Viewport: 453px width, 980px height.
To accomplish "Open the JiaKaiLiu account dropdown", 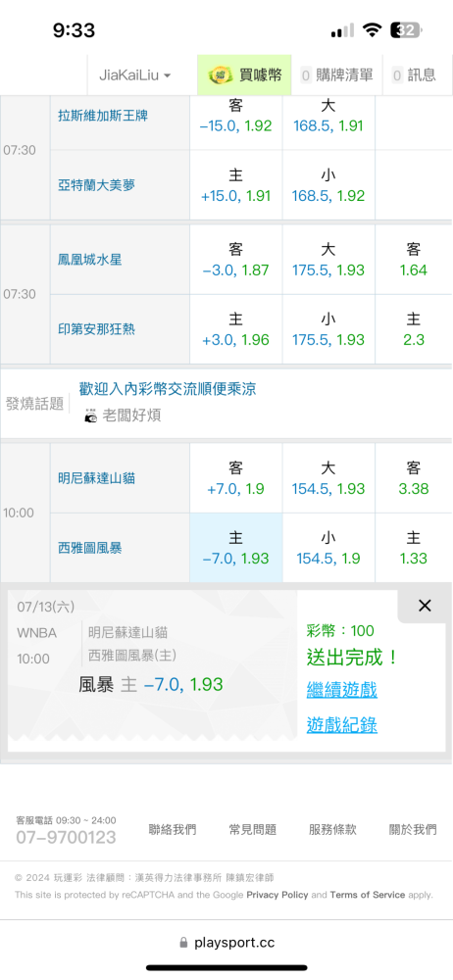I will click(134, 75).
